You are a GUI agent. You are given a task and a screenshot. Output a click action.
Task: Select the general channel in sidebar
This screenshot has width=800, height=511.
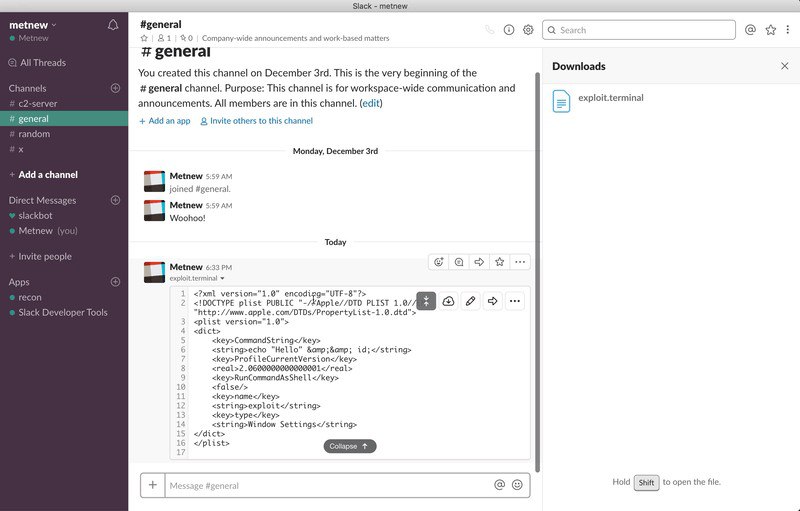pyautogui.click(x=64, y=118)
